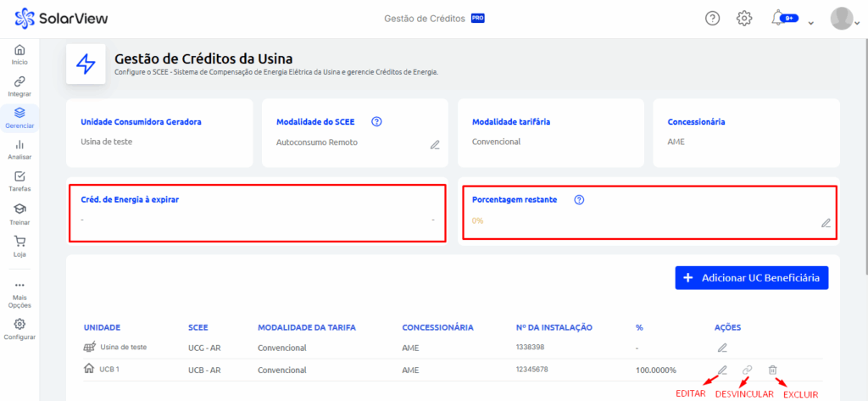Edit Porcentagem restante with pencil icon
Viewport: 868px width, 401px height.
click(x=826, y=223)
